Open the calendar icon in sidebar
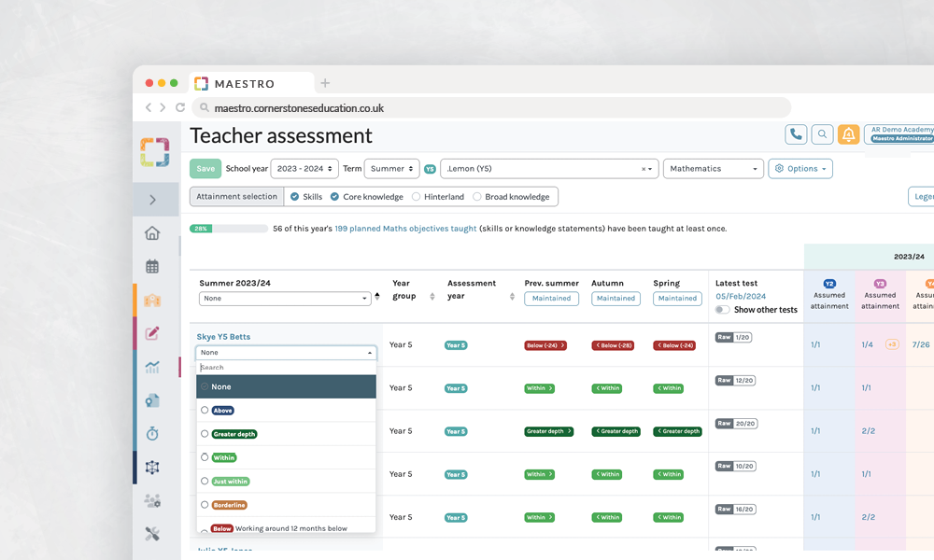This screenshot has height=560, width=934. [x=152, y=266]
